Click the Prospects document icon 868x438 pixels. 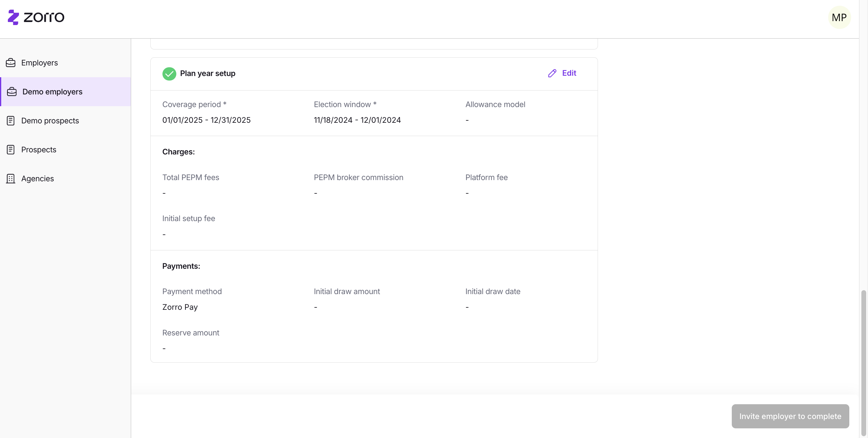[x=11, y=150]
